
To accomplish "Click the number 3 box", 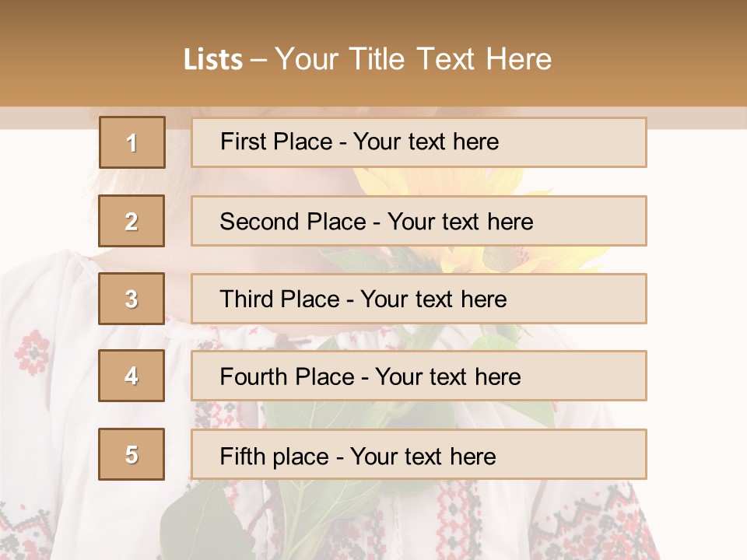I will click(132, 299).
